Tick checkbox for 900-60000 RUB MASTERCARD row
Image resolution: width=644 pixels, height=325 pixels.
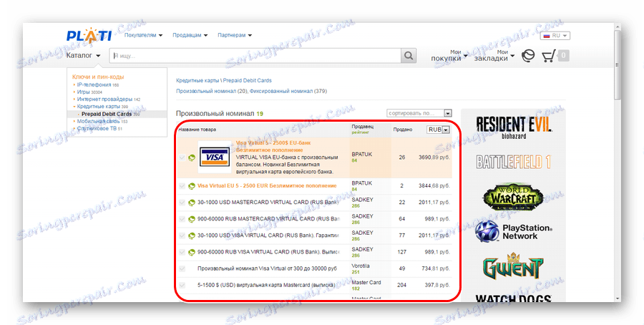pyautogui.click(x=182, y=219)
